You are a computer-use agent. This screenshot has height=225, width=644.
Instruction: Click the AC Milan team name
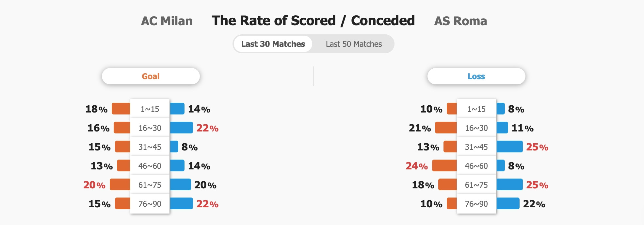167,21
